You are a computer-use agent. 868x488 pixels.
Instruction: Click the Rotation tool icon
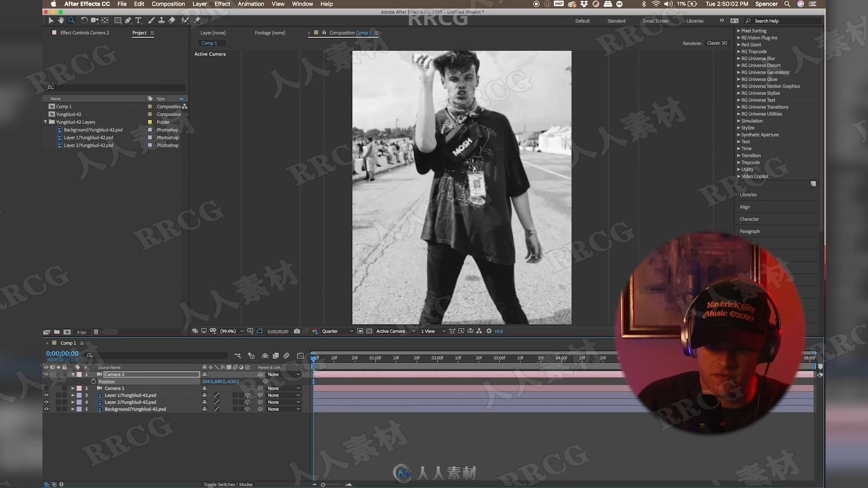pyautogui.click(x=84, y=20)
